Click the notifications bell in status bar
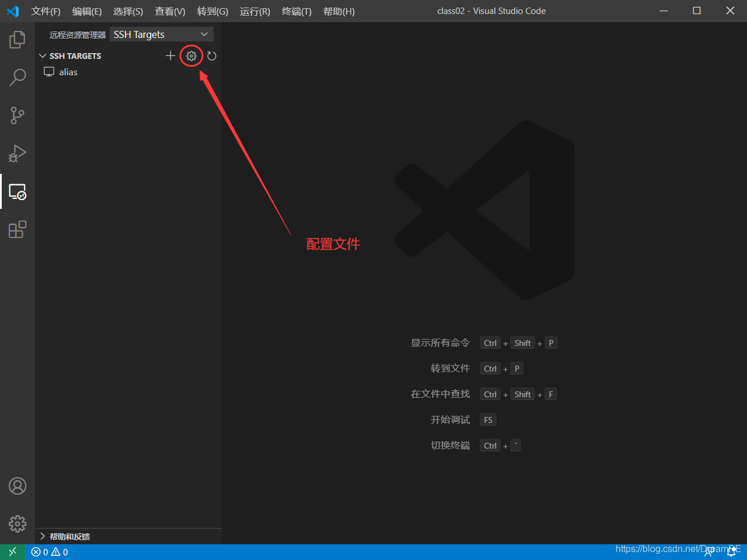Image resolution: width=747 pixels, height=560 pixels. (731, 552)
